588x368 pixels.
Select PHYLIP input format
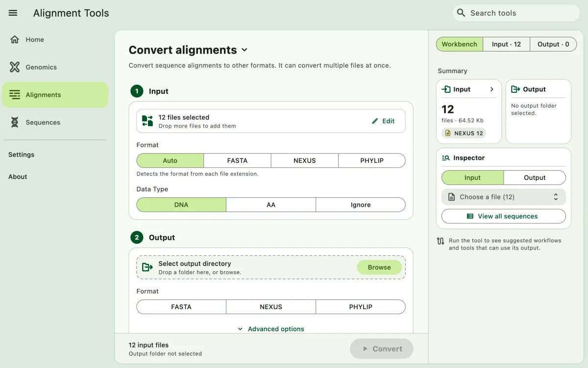pos(372,160)
